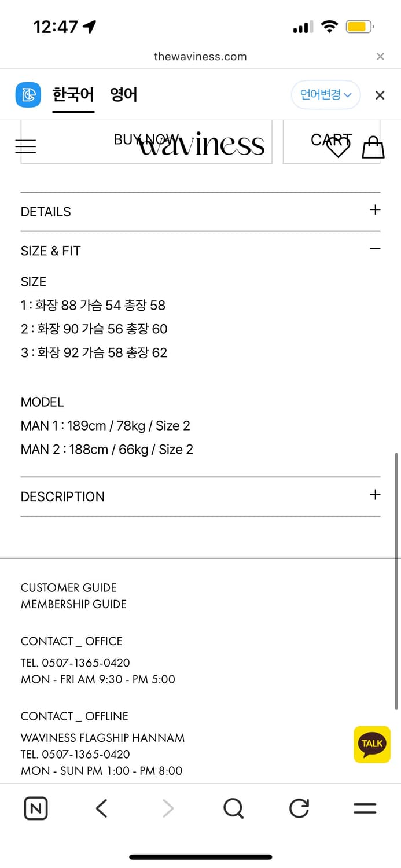The height and width of the screenshot is (868, 401).
Task: Select the 한국어 tab
Action: pyautogui.click(x=73, y=95)
